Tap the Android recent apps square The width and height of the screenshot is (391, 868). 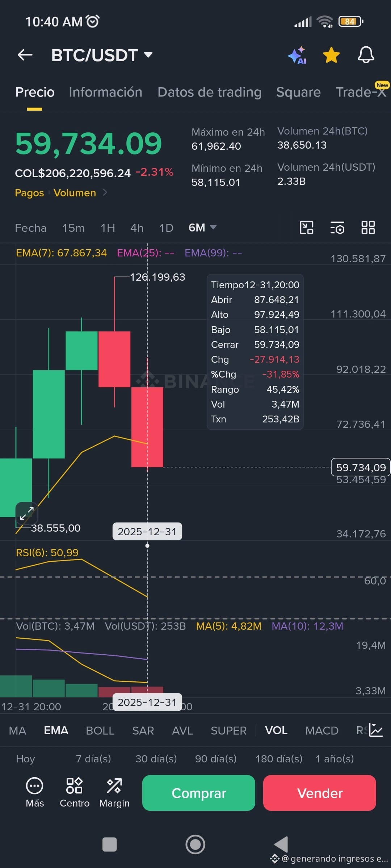(x=109, y=845)
